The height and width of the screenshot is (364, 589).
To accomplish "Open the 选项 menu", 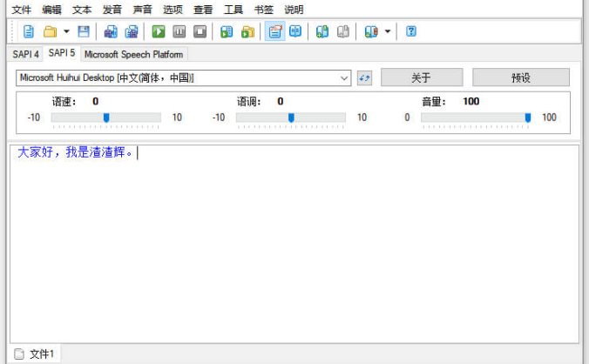I will click(x=173, y=10).
